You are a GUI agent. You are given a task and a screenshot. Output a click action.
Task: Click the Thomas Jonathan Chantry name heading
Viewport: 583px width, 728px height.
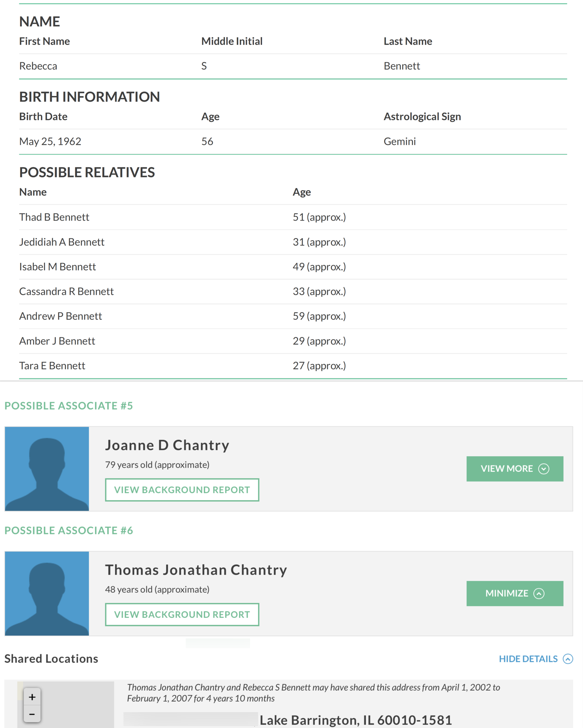(x=196, y=570)
